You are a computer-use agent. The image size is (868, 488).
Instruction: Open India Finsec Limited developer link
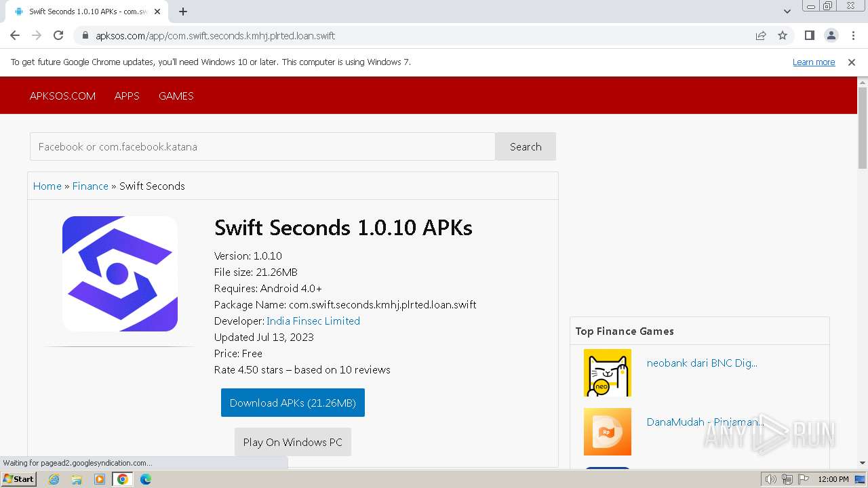point(313,321)
